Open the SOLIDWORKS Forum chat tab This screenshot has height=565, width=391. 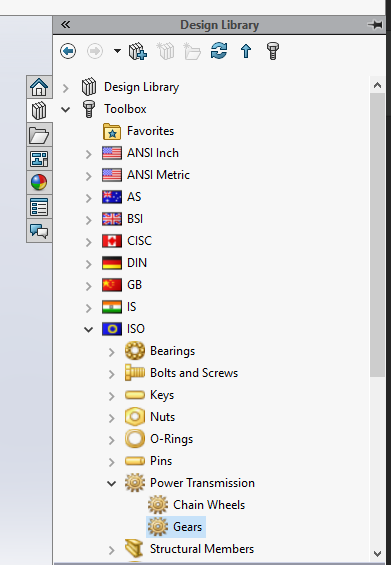coord(39,231)
